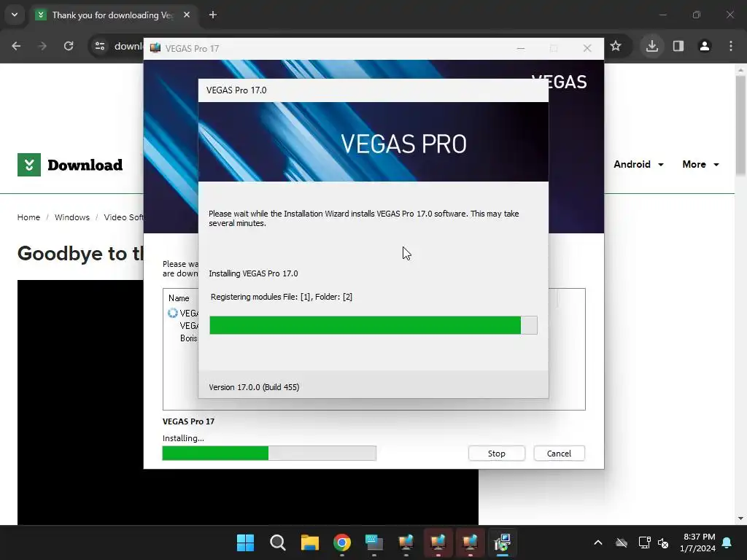Open the tab search dropdown arrow
This screenshot has width=747, height=560.
(15, 15)
